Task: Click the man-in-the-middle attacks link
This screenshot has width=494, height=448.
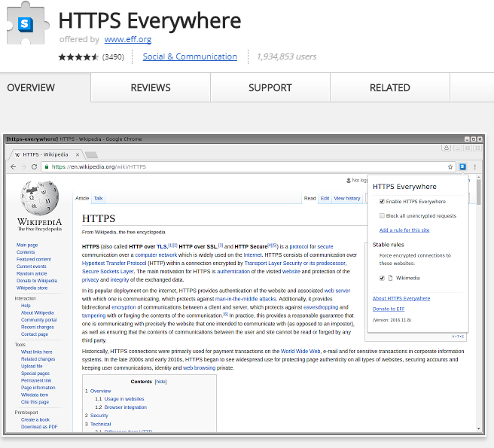Action: click(x=245, y=299)
